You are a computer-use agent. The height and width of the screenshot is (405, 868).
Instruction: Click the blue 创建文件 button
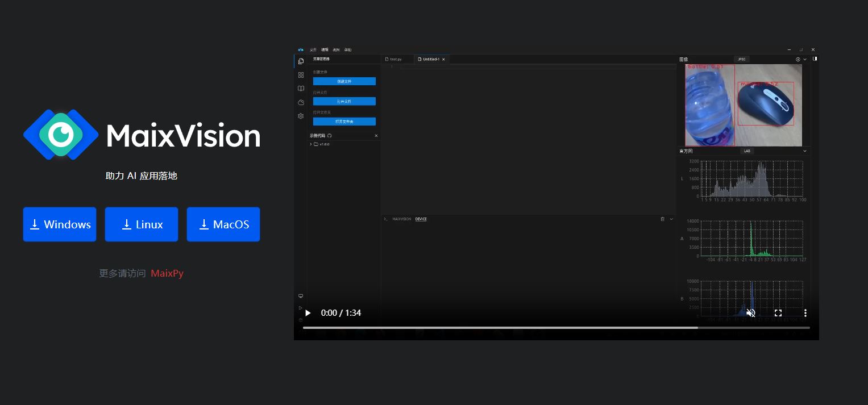(x=344, y=81)
